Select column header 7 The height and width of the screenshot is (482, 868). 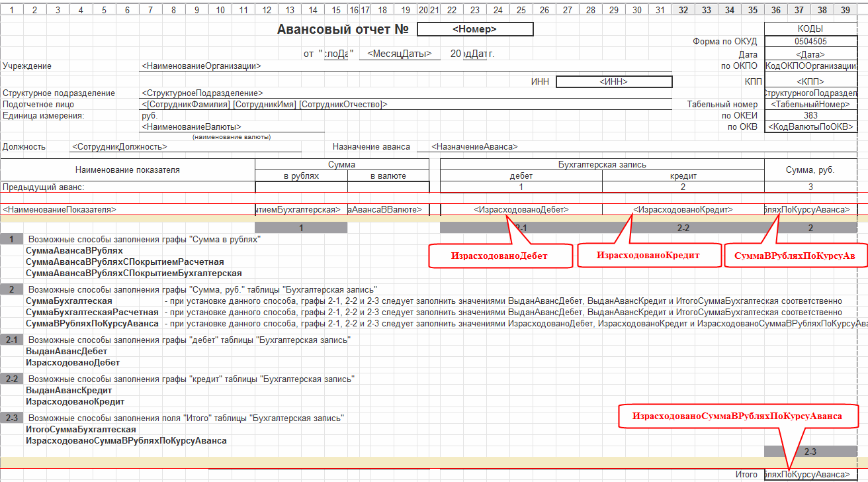tap(150, 10)
